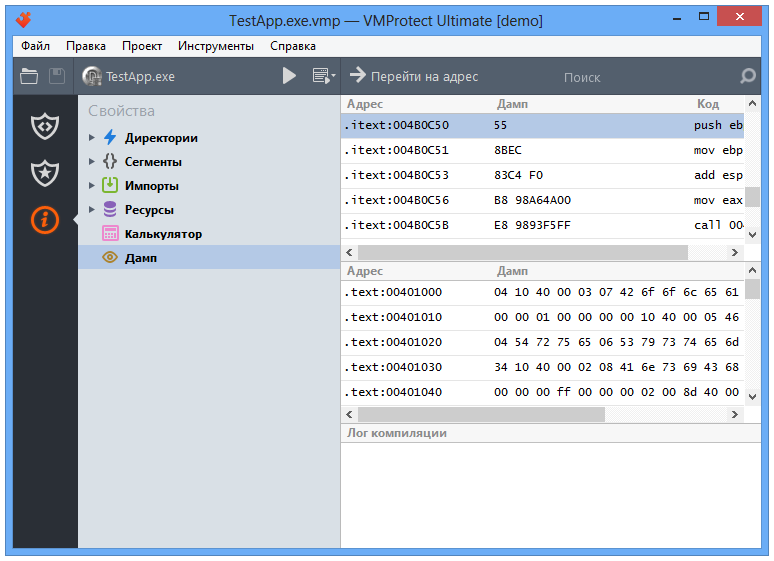
Task: Click hex dump vertical scroll down arrow
Action: click(752, 397)
